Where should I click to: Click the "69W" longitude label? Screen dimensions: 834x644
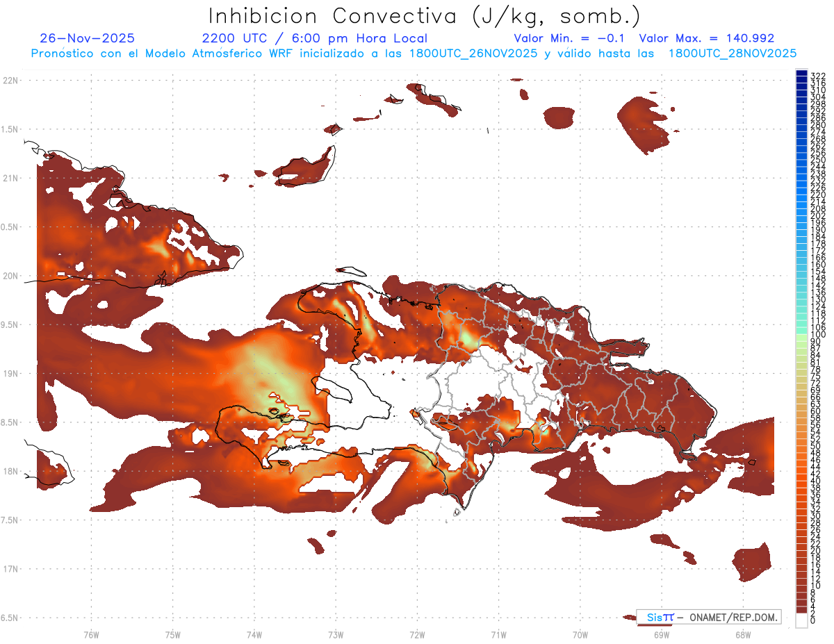(662, 634)
